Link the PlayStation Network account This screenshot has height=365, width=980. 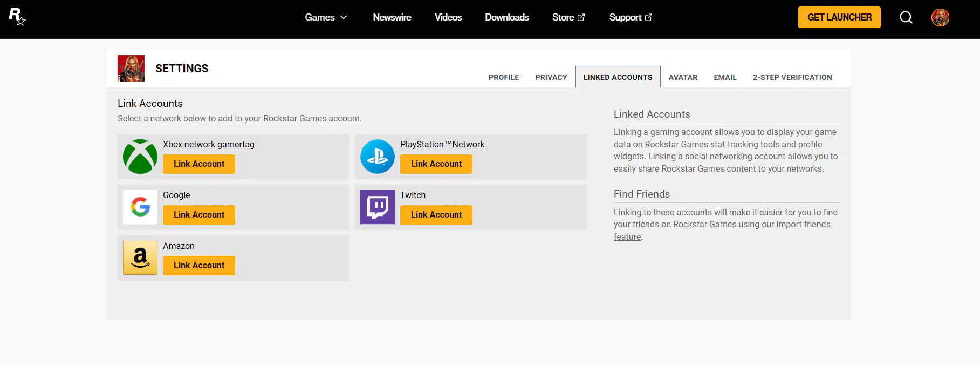(x=436, y=164)
